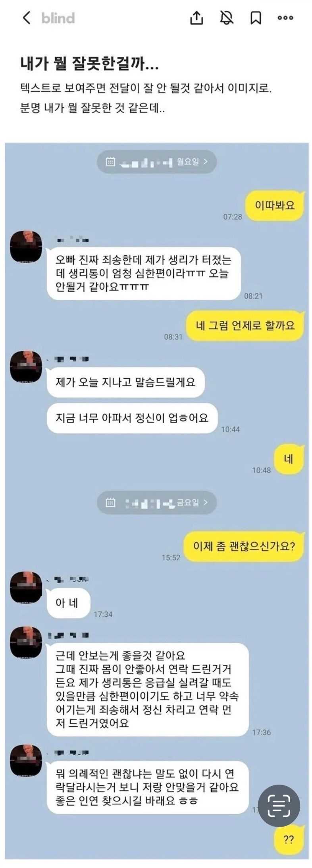Viewport: 312px width, 868px height.
Task: Tap the 좋은 인연 찾으시길 message bubble
Action: click(148, 787)
